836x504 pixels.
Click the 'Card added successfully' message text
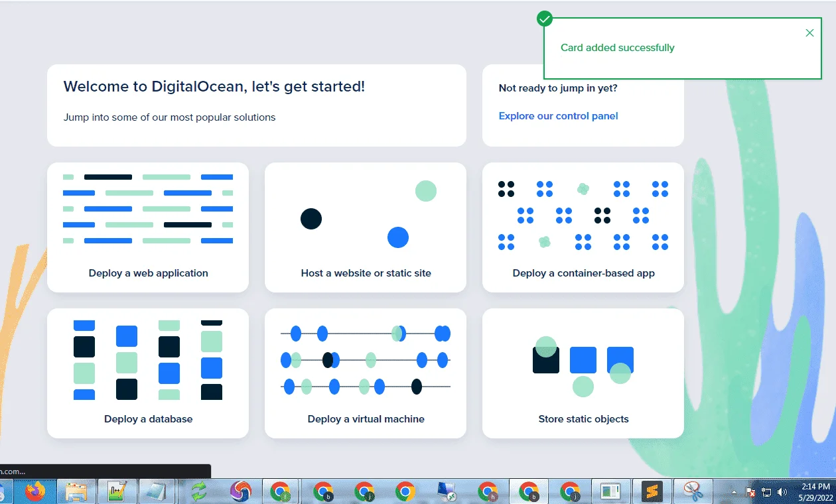[x=617, y=48]
